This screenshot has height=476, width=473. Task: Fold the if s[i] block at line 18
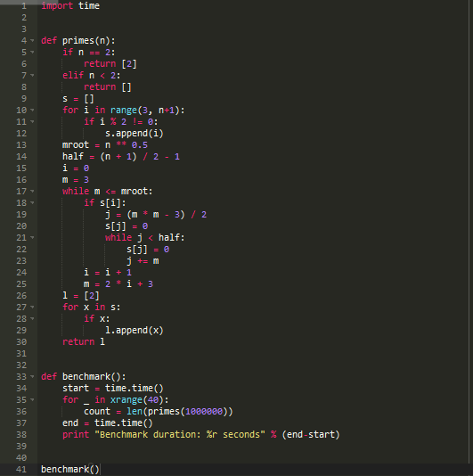point(32,202)
